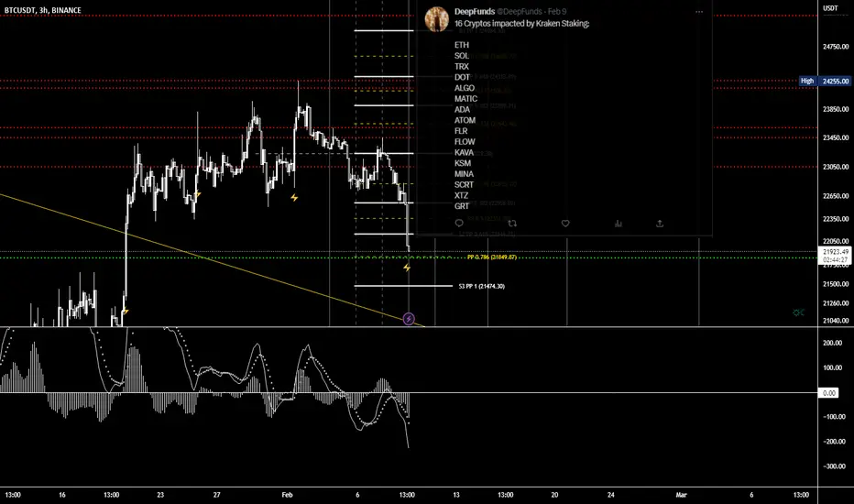Click MATIC in the tweet list

pos(466,99)
